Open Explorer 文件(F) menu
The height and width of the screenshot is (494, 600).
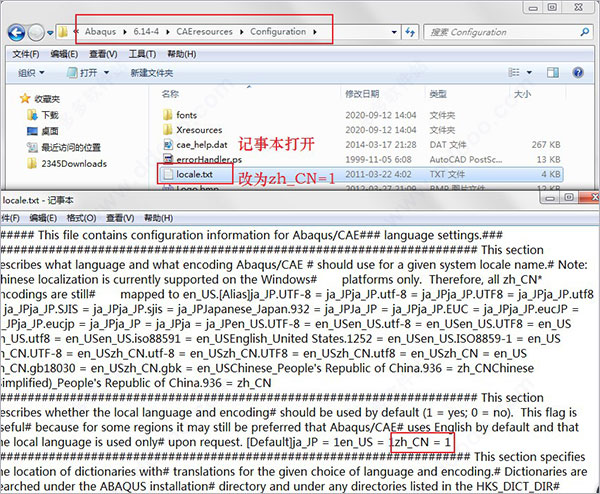[x=26, y=54]
